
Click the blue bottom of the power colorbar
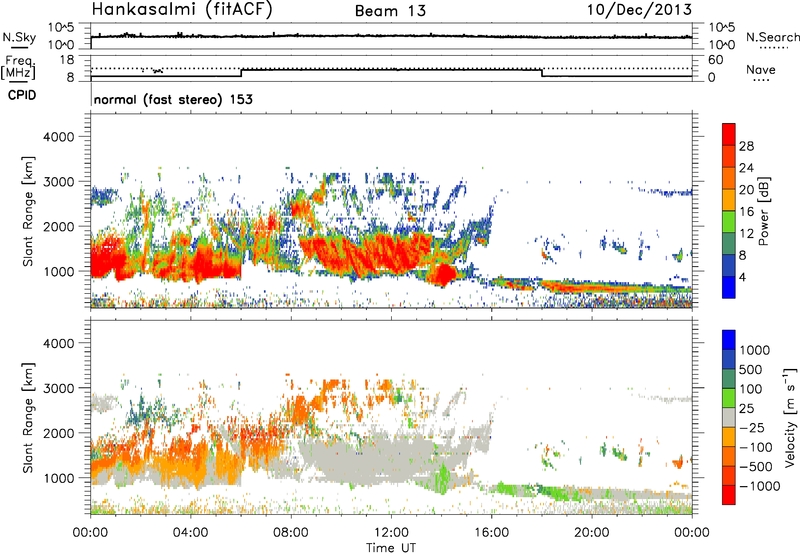click(729, 287)
